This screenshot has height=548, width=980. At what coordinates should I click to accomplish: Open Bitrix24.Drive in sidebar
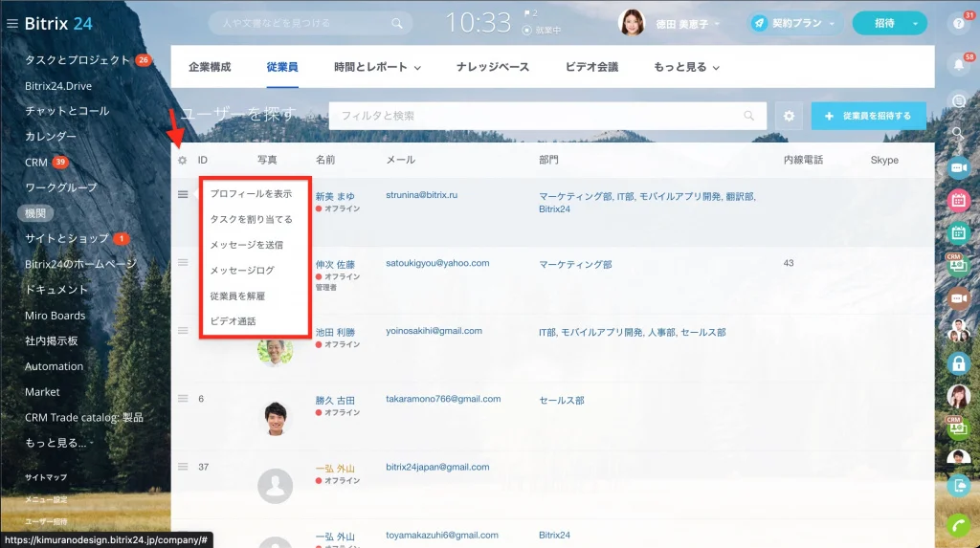[x=58, y=86]
